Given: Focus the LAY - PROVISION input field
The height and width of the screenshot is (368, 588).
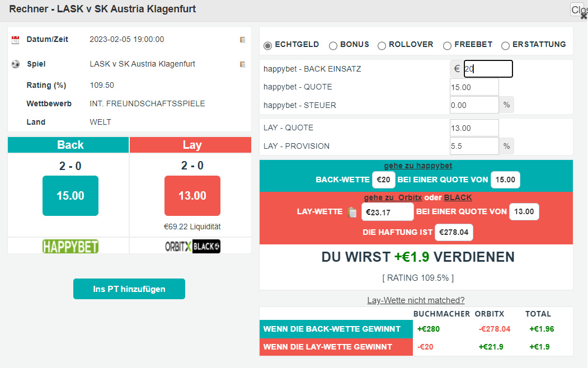Looking at the screenshot, I should (x=474, y=146).
